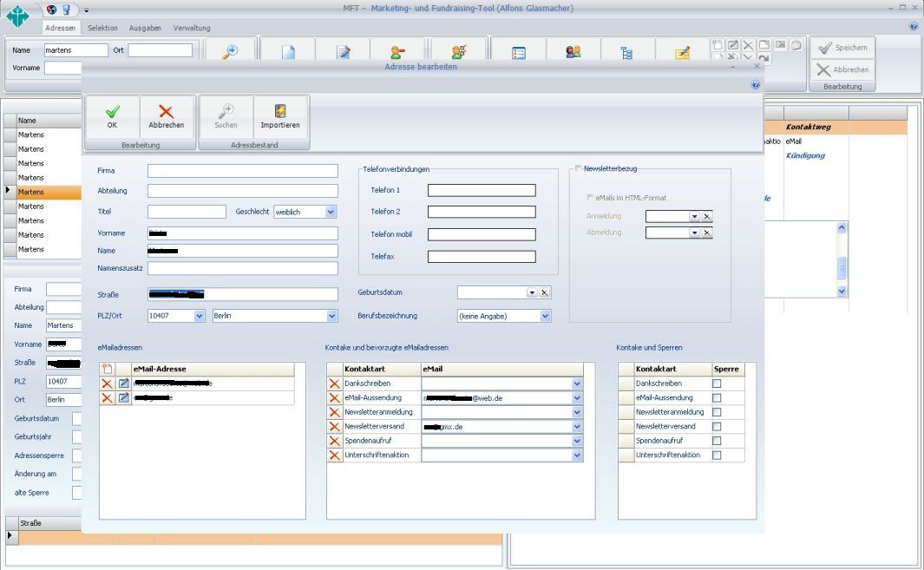Screen dimensions: 924x570
Task: Click the down arrow of right panel scrollbar
Action: (842, 292)
